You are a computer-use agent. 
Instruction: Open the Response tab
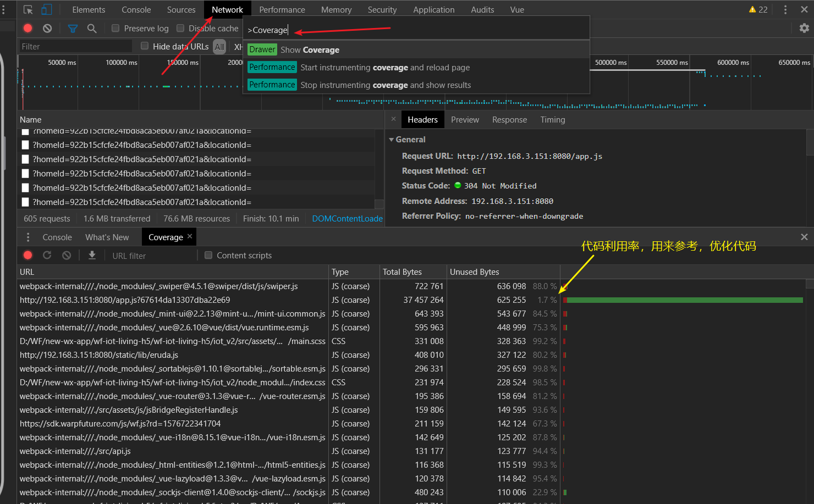510,120
